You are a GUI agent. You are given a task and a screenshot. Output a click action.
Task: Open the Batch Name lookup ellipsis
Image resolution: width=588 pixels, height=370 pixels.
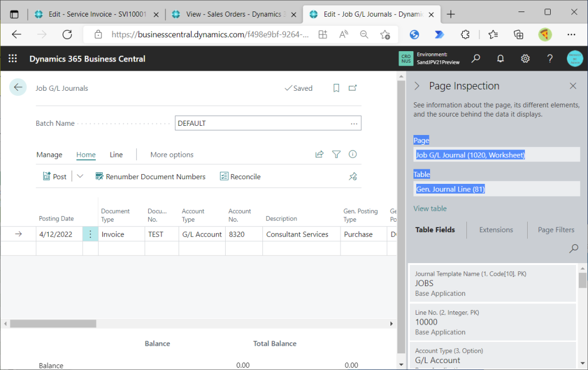tap(354, 124)
